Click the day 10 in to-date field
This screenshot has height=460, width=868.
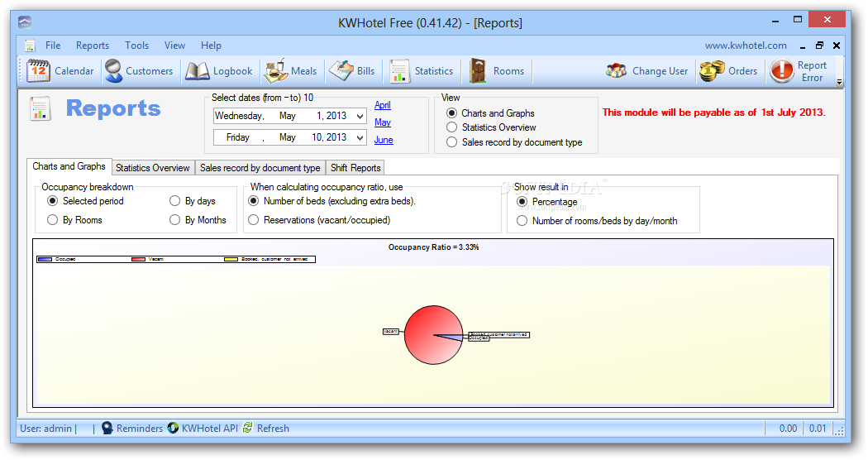coord(317,137)
